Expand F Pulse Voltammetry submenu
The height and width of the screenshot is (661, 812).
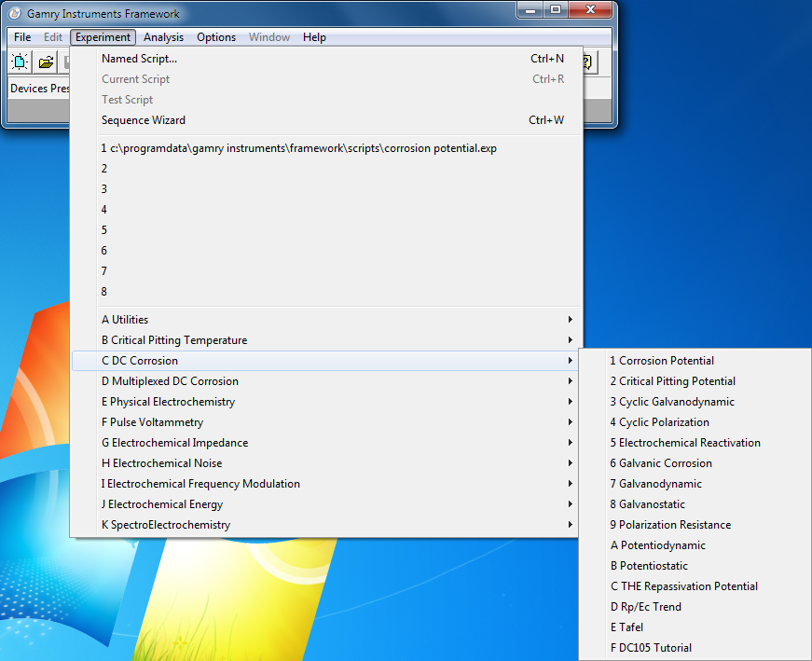[325, 422]
